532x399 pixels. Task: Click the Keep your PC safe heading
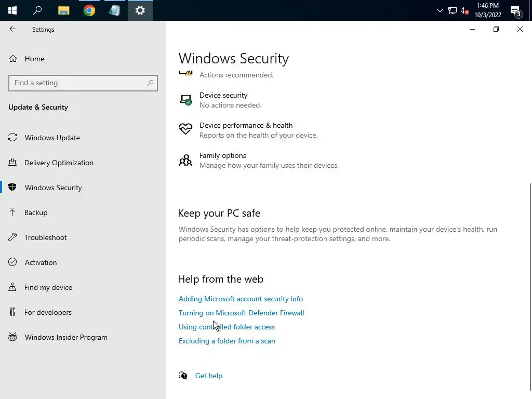[x=219, y=213]
